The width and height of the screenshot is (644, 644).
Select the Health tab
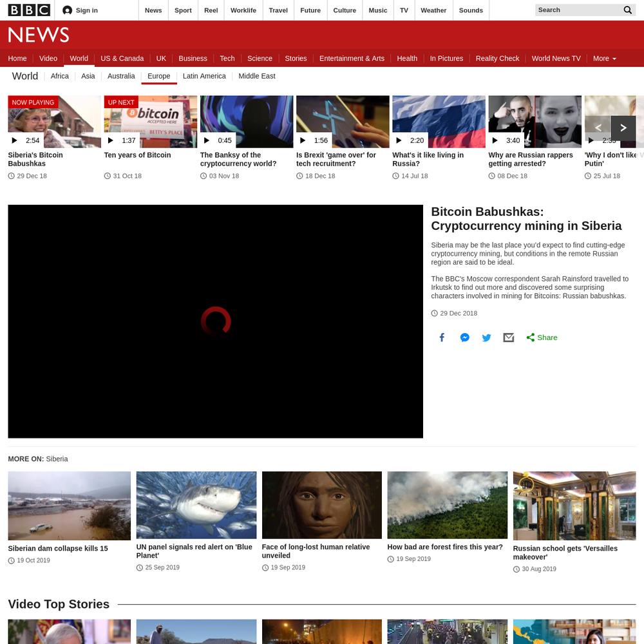[407, 59]
